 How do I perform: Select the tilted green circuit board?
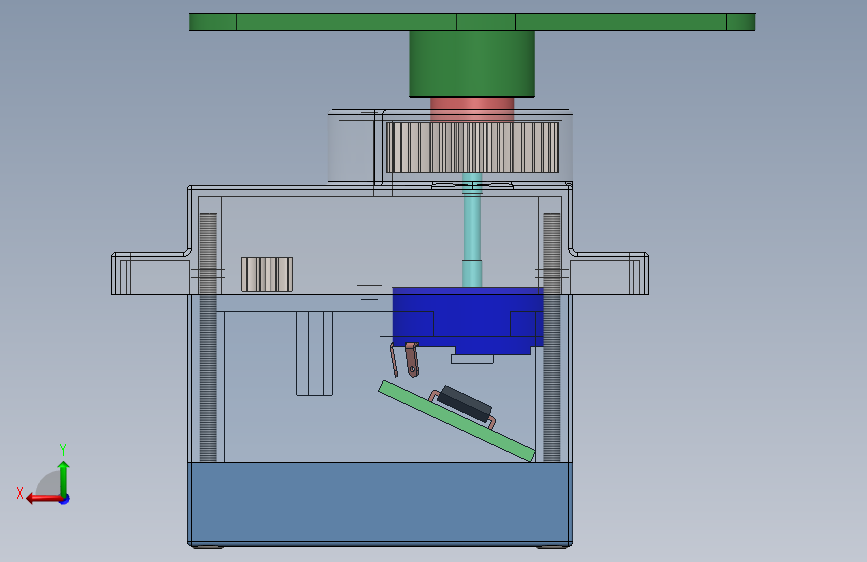(x=457, y=421)
